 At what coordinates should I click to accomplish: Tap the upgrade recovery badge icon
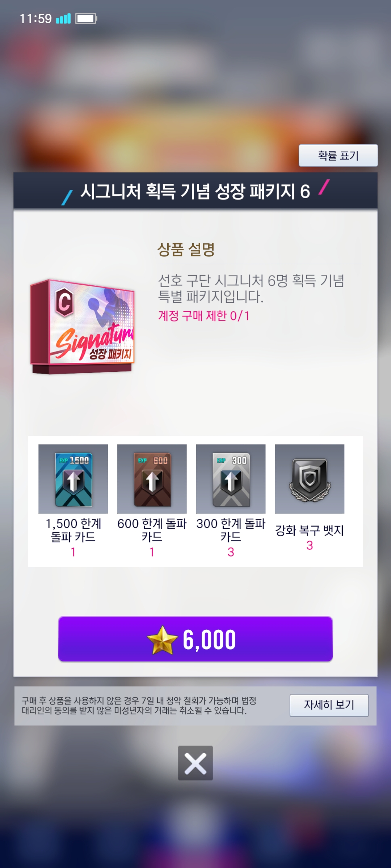click(x=310, y=479)
